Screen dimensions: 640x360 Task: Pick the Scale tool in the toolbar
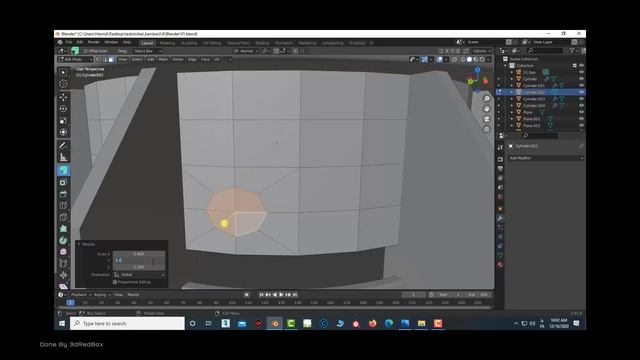click(x=63, y=120)
